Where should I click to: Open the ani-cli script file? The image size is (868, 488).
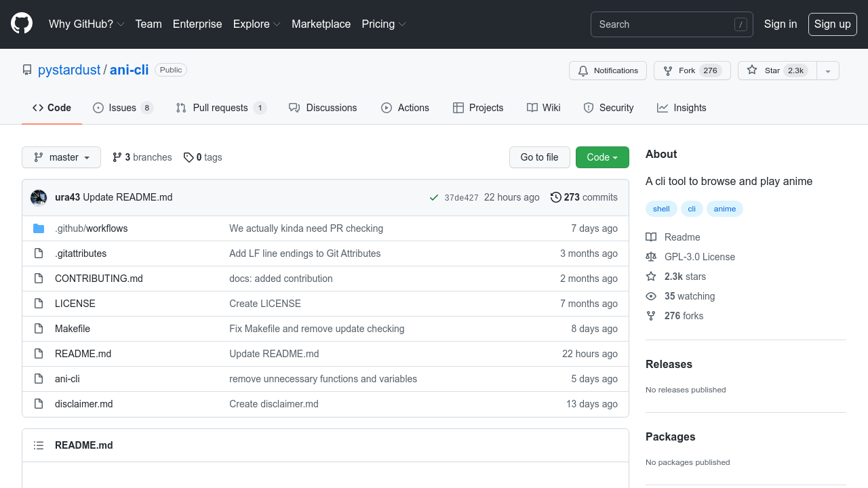pos(67,379)
